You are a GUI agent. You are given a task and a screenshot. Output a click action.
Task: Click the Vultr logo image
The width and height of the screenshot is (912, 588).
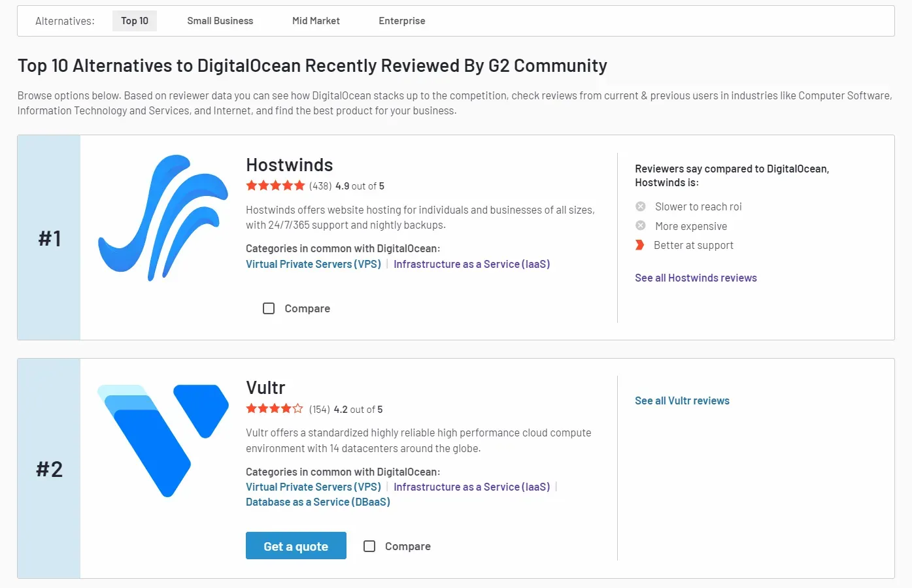pos(163,440)
